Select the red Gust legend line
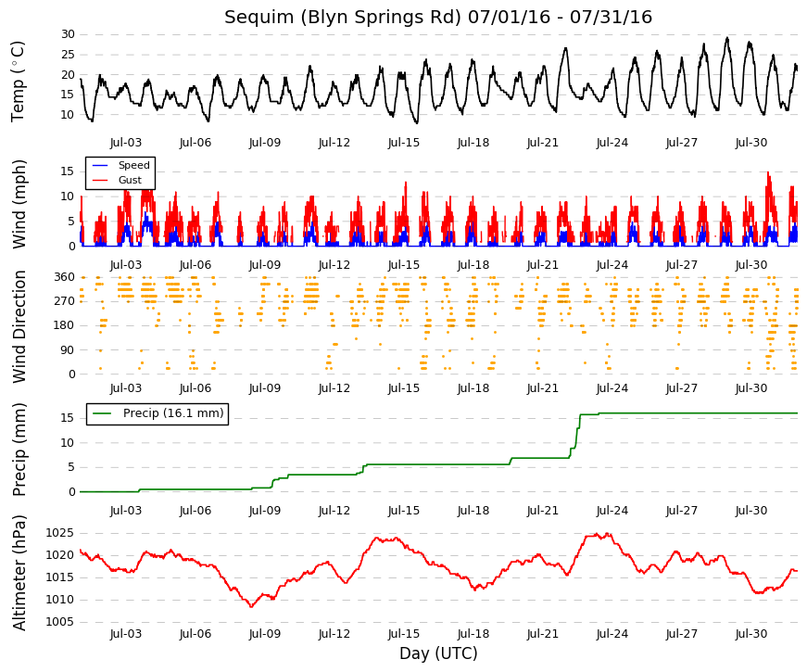Viewport: 807px width, 672px height. (x=100, y=180)
